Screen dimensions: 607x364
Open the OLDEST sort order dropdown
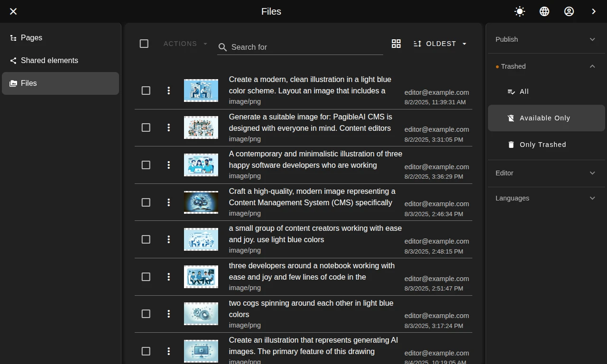(x=440, y=44)
